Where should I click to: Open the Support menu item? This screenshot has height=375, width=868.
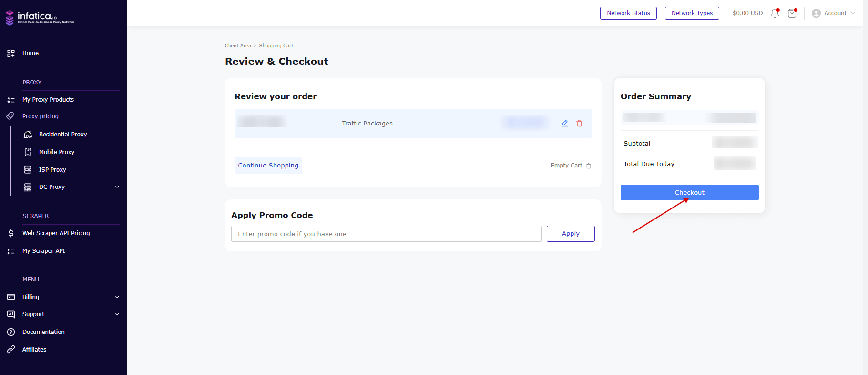click(x=33, y=314)
